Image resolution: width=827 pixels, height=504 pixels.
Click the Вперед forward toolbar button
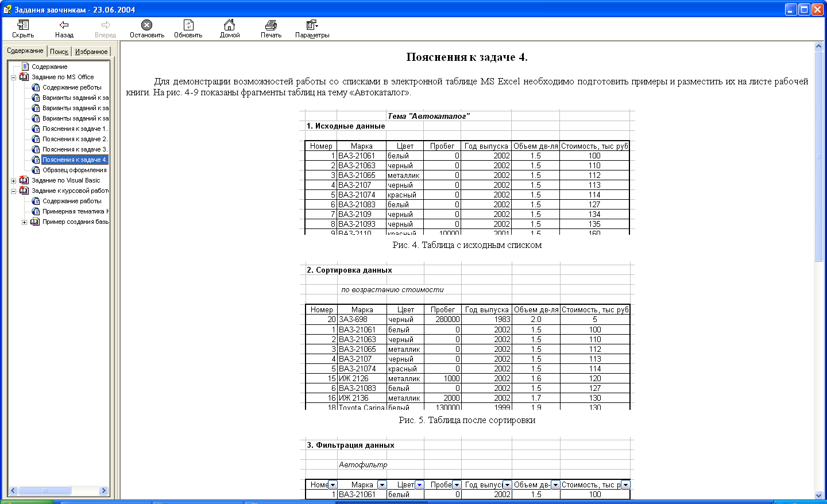(105, 28)
